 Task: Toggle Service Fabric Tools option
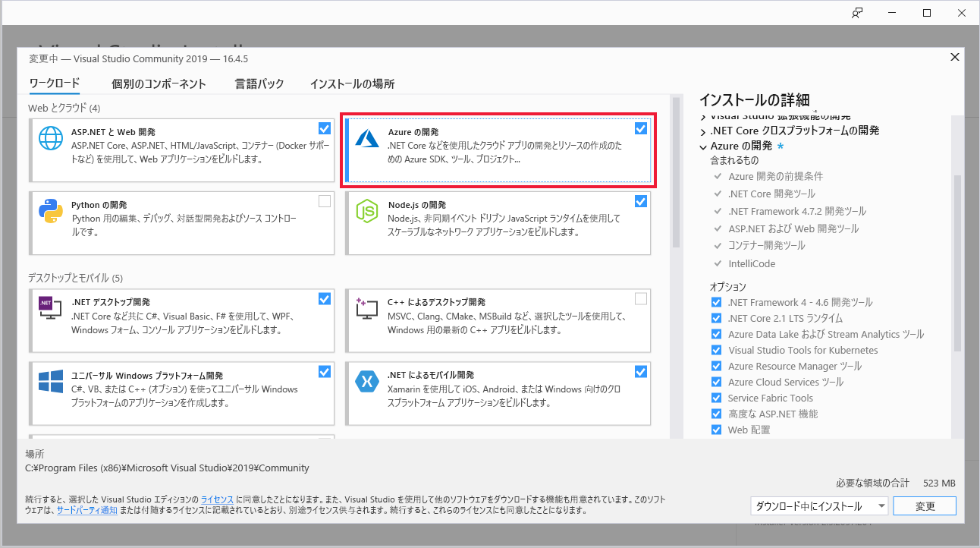[717, 398]
